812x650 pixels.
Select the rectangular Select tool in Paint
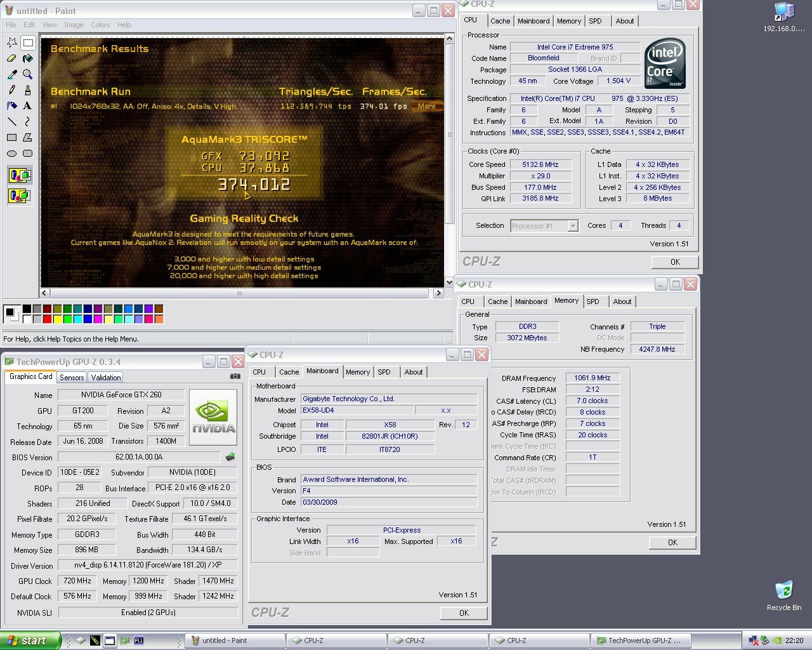pyautogui.click(x=28, y=43)
